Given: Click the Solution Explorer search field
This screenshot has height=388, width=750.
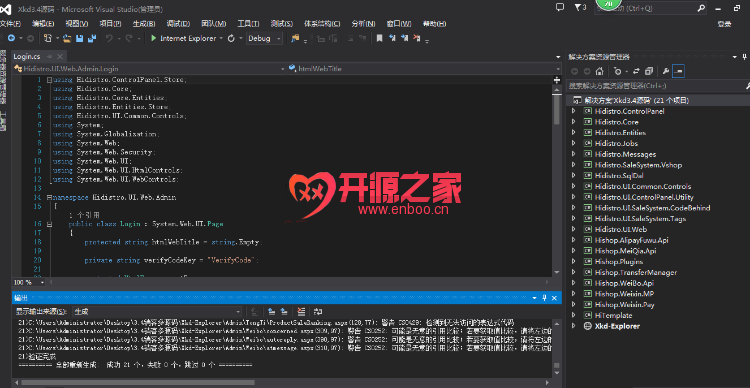Looking at the screenshot, I should pos(654,86).
